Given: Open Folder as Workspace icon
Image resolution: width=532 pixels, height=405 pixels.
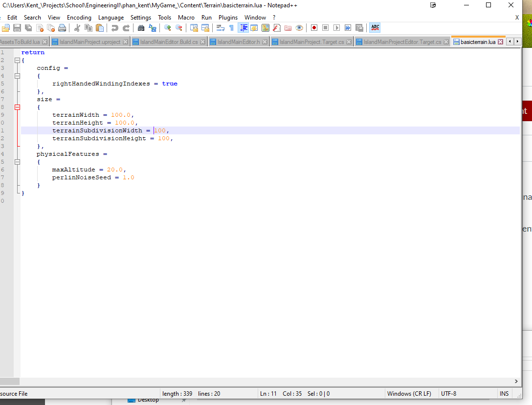Looking at the screenshot, I should tap(288, 28).
